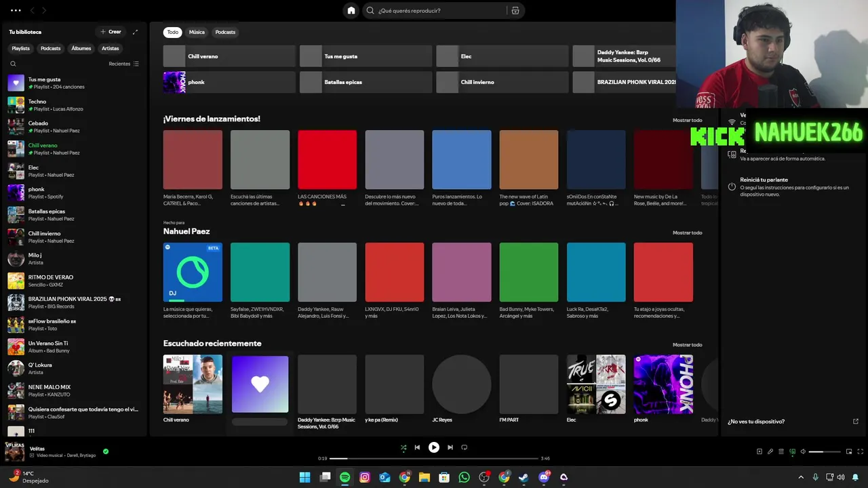Viewport: 868px width, 488px height.
Task: Open Velitas cover art in player bar
Action: coord(15,451)
